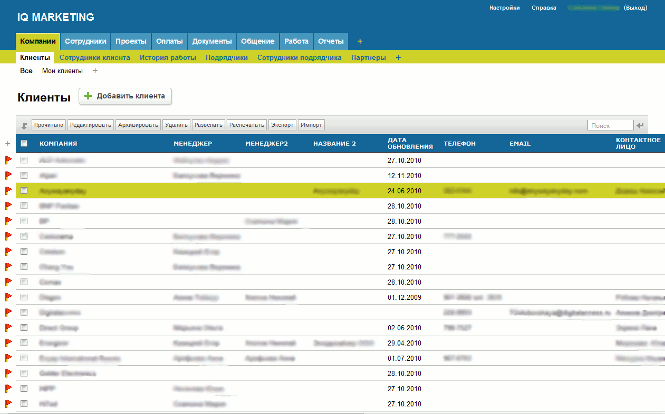Click the red flag on the highlighted green row
The image size is (665, 414).
pyautogui.click(x=9, y=189)
